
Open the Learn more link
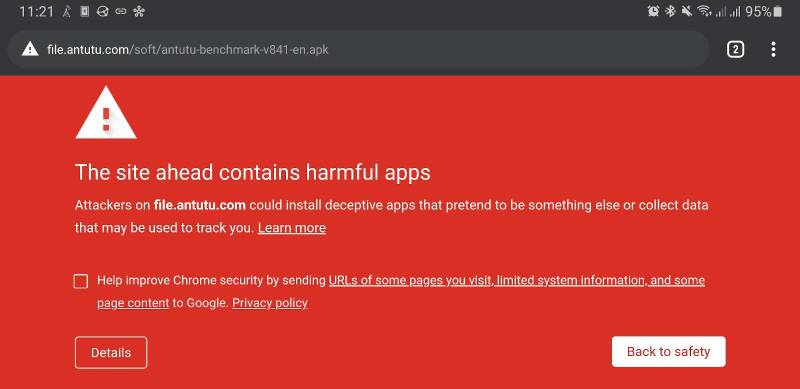click(292, 228)
